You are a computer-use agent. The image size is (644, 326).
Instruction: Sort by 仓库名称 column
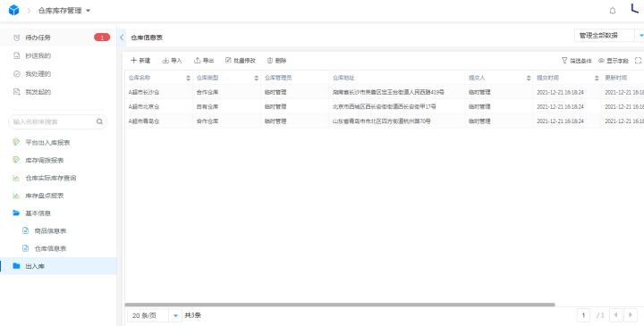188,78
